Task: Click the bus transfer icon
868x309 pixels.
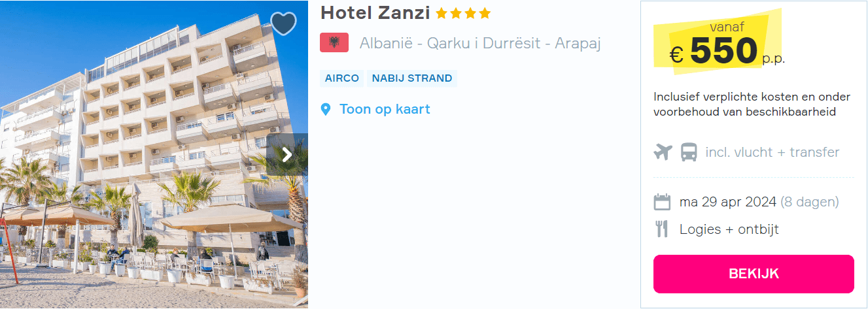Action: 689,152
